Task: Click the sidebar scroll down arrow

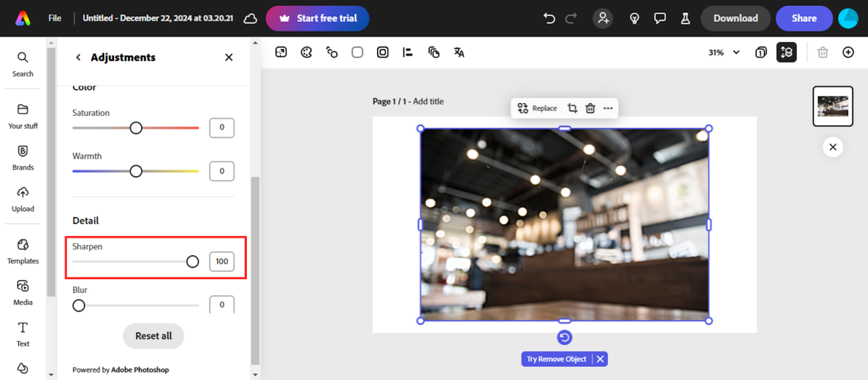Action: (x=52, y=374)
